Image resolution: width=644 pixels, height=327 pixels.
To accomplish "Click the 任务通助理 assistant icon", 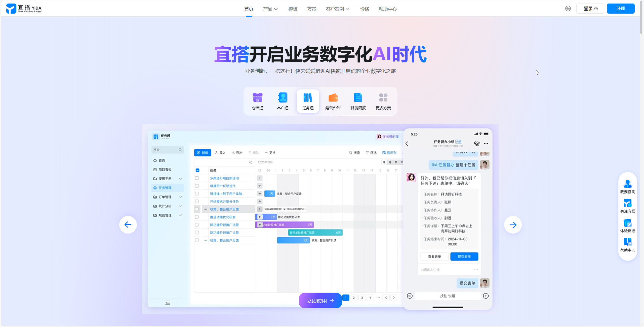I will [x=379, y=137].
